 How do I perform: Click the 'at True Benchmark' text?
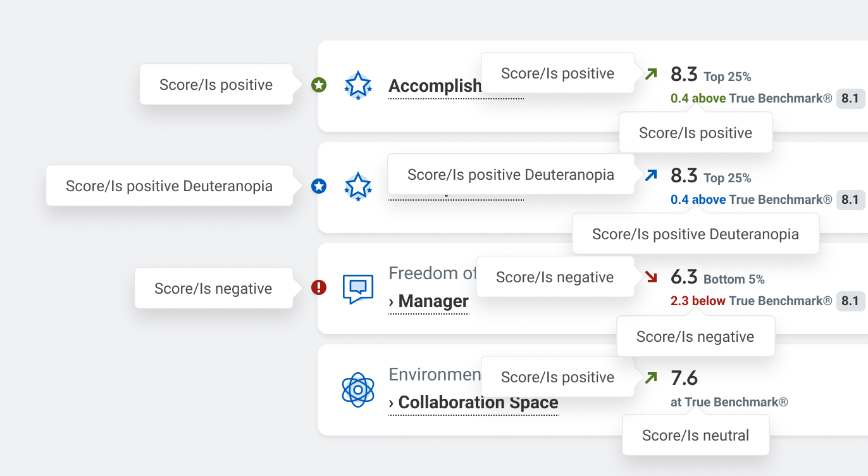point(729,403)
